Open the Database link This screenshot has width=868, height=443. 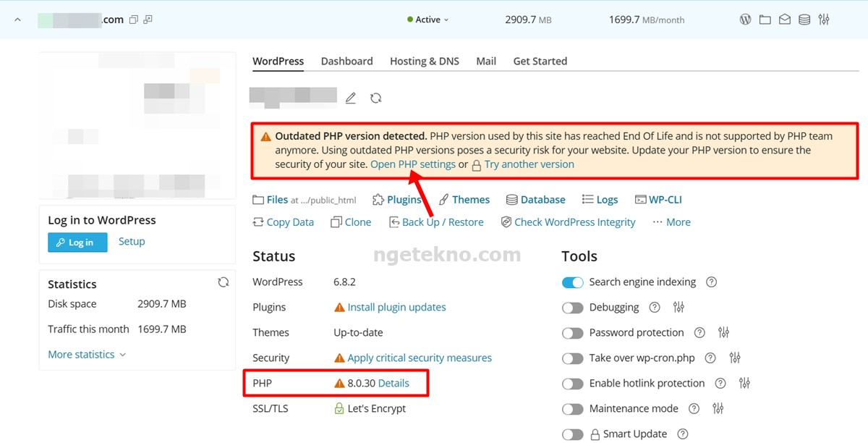(535, 200)
